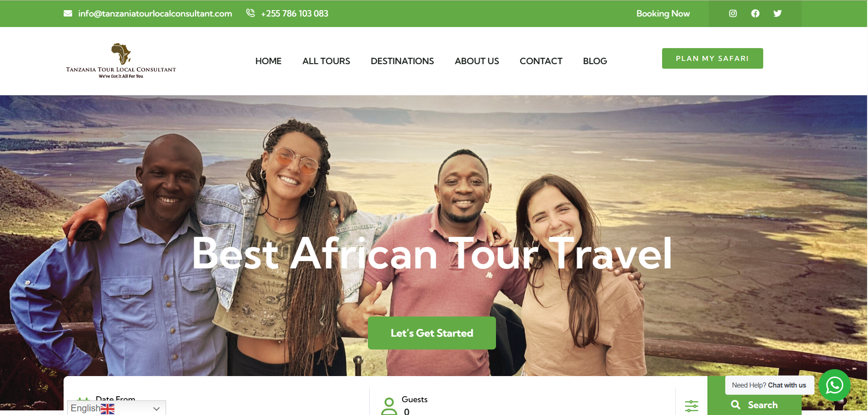
Task: Open the search filter sliders icon
Action: [x=691, y=405]
